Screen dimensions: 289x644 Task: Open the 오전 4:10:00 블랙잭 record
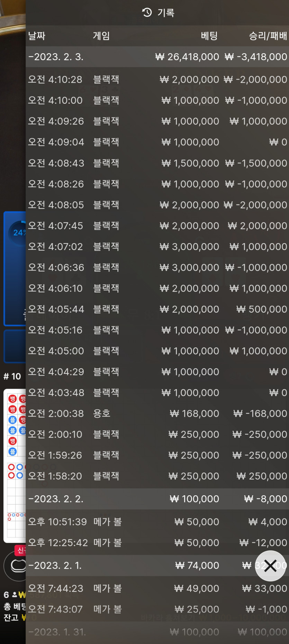point(157,100)
